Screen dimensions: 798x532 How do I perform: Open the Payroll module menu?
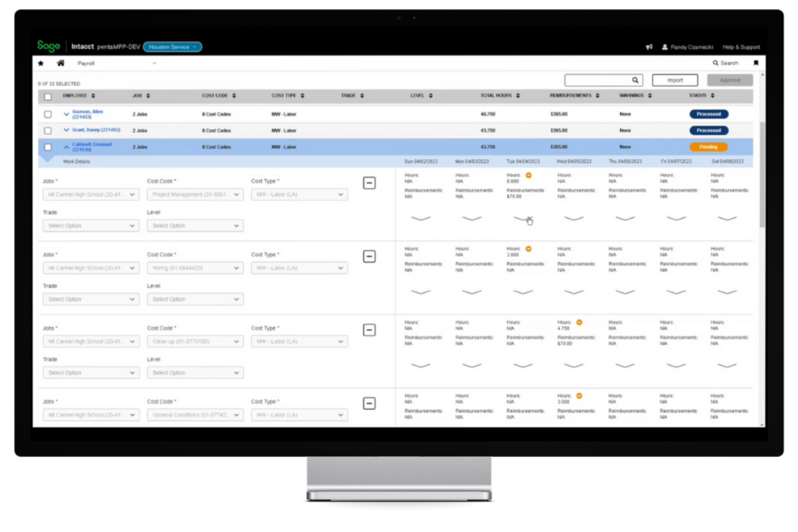86,63
